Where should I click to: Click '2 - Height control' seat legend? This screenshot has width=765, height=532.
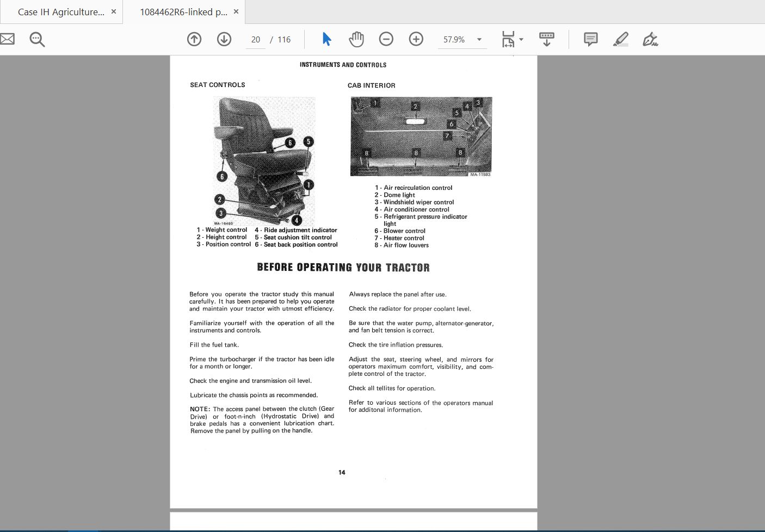point(221,237)
